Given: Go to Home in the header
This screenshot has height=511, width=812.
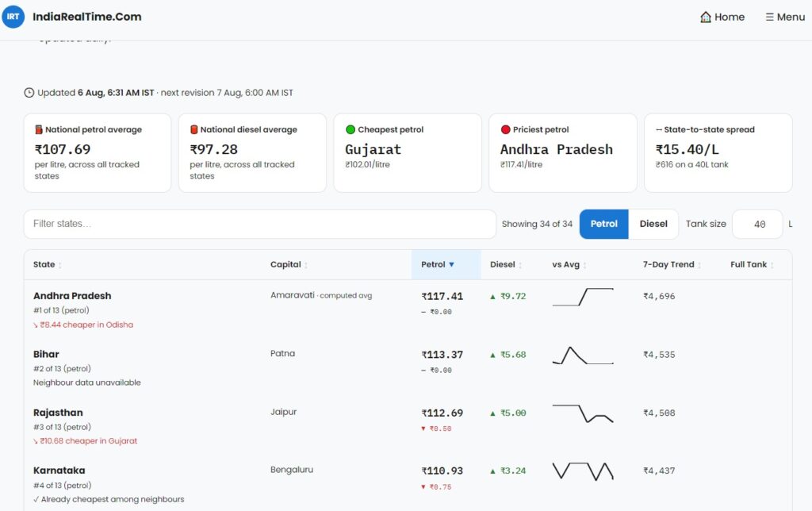Looking at the screenshot, I should [x=722, y=17].
